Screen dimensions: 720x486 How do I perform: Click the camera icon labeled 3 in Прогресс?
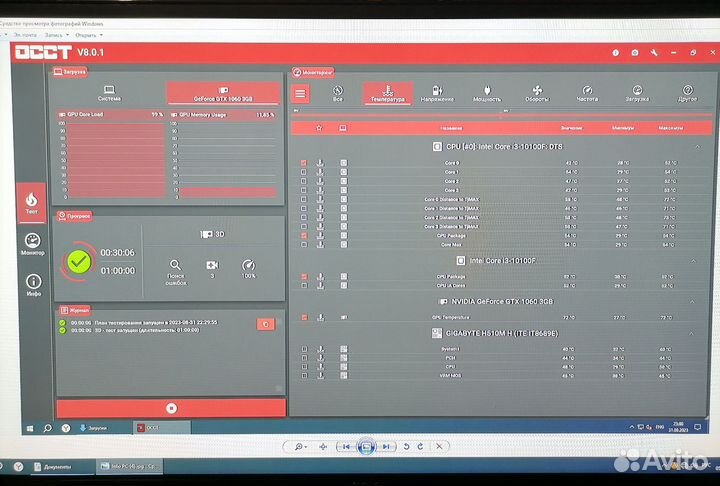pos(212,265)
